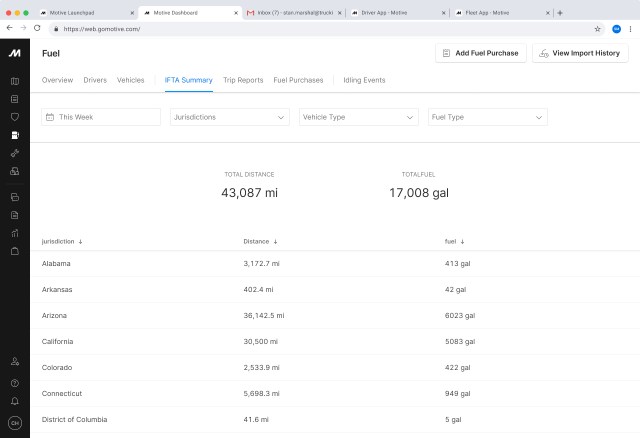The image size is (640, 438).
Task: Open the map icon in sidebar
Action: coord(14,81)
